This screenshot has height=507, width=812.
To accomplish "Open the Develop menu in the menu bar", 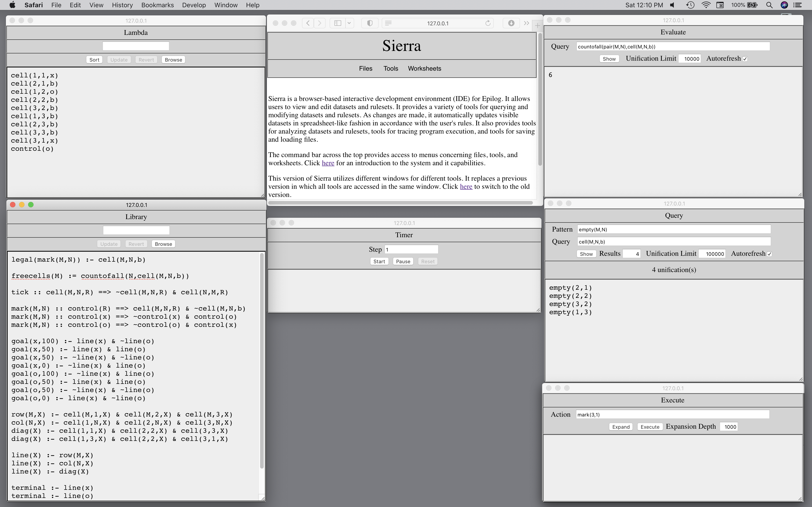I will 194,5.
